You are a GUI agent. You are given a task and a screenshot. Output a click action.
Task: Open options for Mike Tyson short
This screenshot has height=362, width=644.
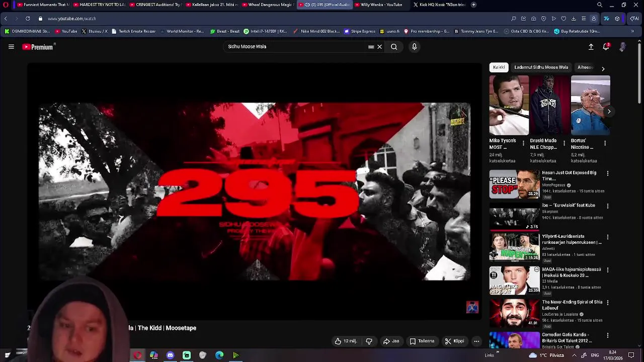(523, 144)
